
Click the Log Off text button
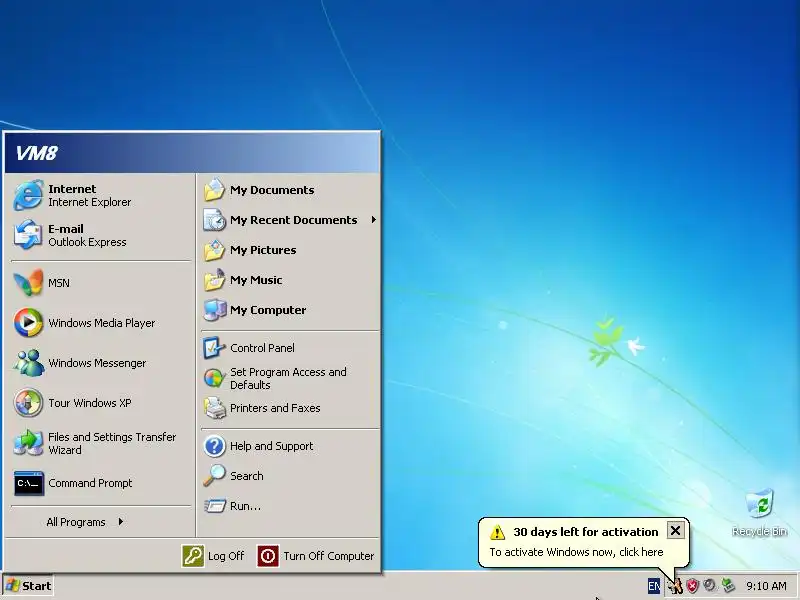[226, 556]
